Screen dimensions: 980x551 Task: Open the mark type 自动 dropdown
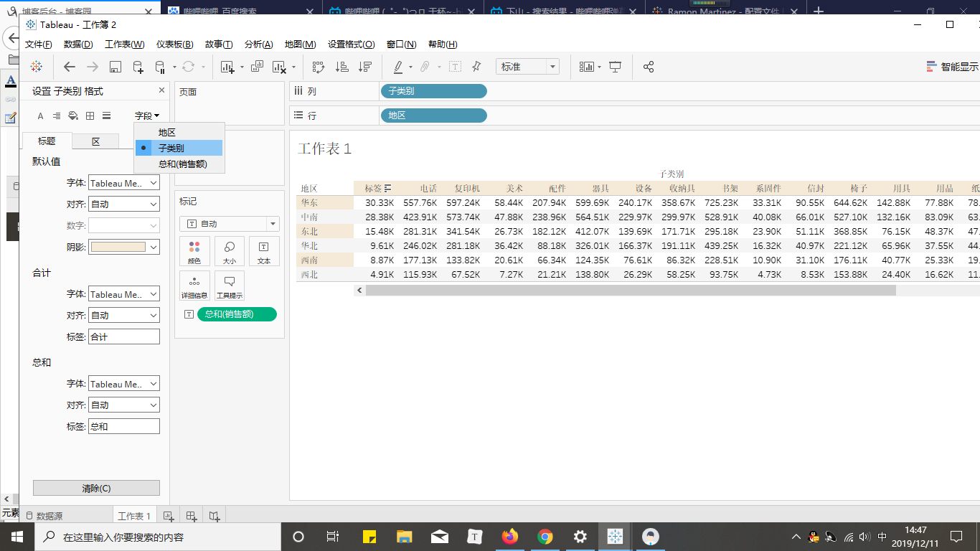229,224
